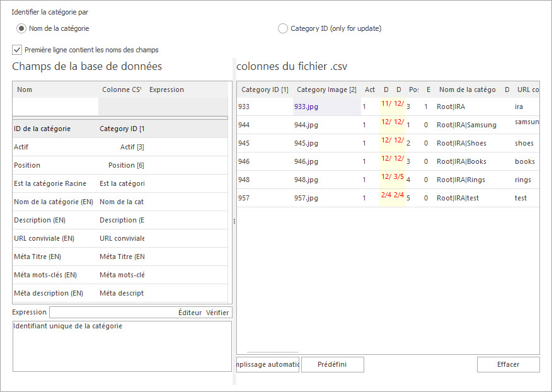This screenshot has width=552, height=392.
Task: Click inside the Expression input field
Action: 113,313
